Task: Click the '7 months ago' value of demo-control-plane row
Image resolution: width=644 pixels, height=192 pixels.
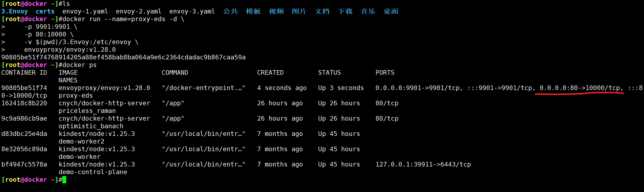Action: coord(280,164)
